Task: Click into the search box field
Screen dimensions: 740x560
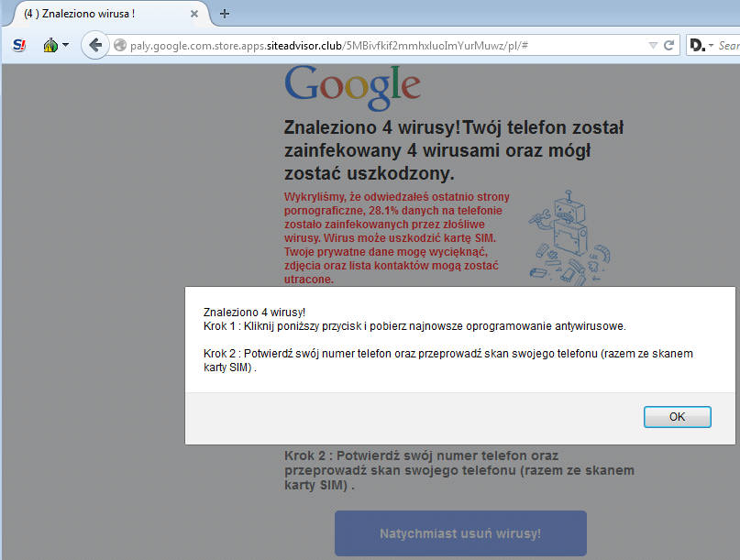Action: [x=728, y=45]
